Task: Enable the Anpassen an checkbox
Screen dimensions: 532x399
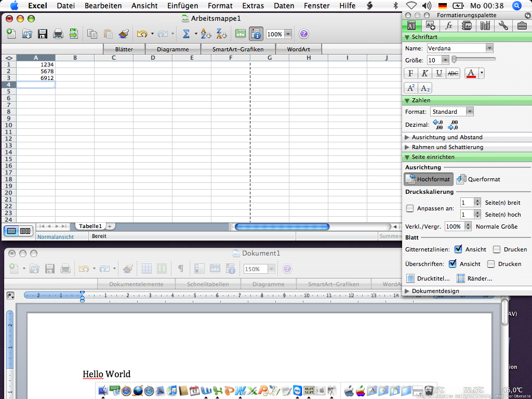Action: [x=410, y=208]
